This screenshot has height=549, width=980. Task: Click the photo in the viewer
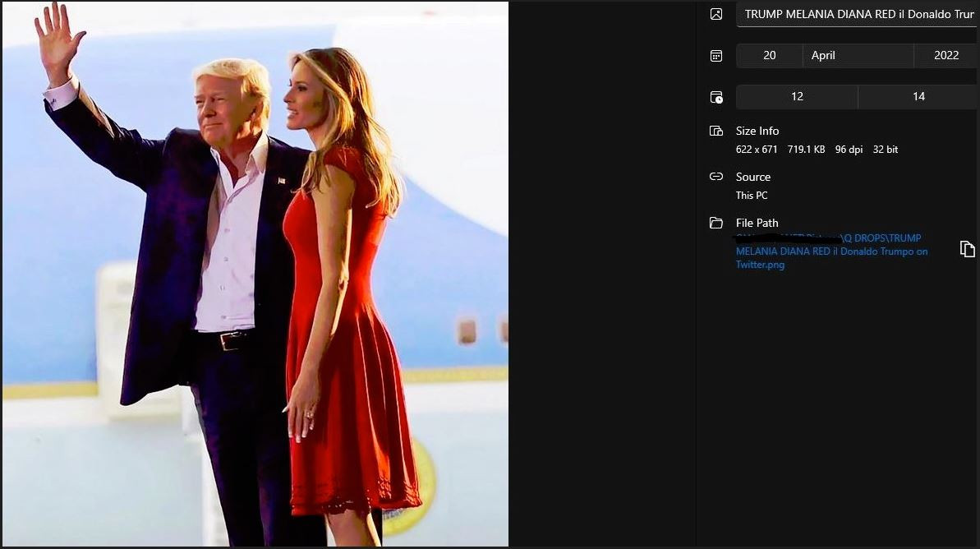(255, 274)
